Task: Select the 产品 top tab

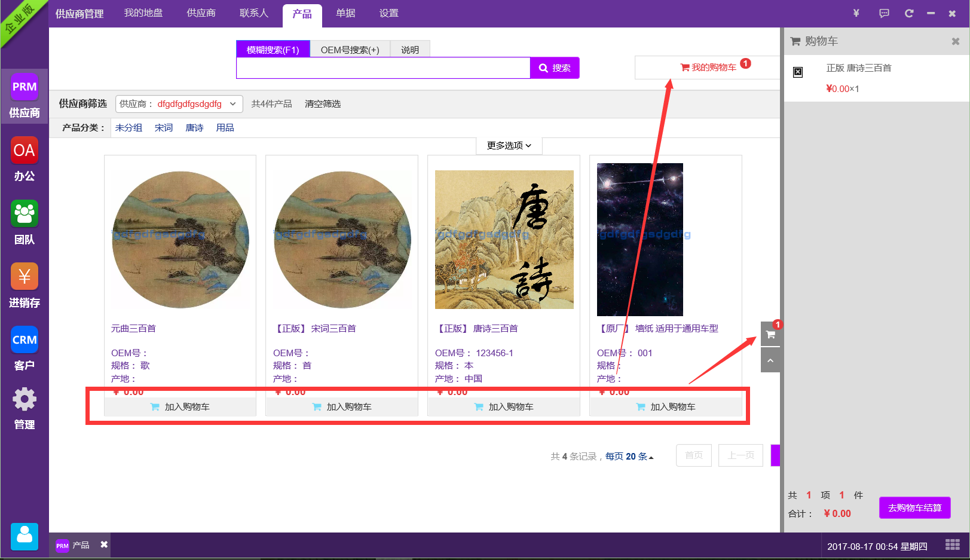Action: click(x=302, y=14)
